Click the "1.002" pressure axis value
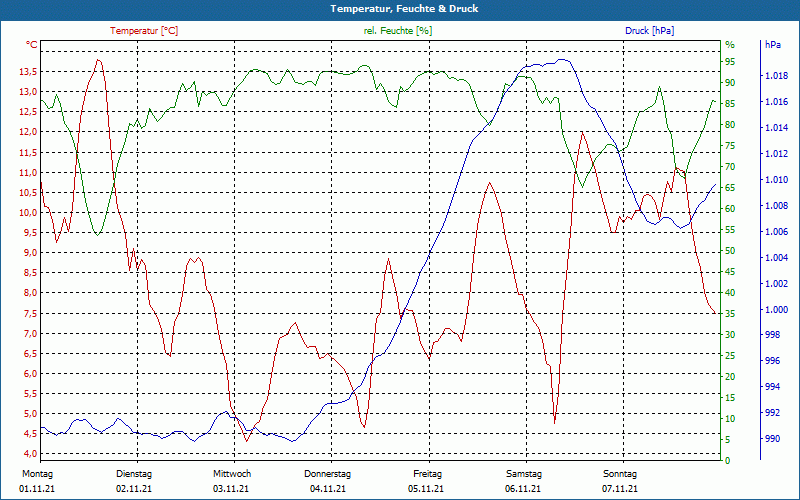The width and height of the screenshot is (800, 500). coord(776,284)
